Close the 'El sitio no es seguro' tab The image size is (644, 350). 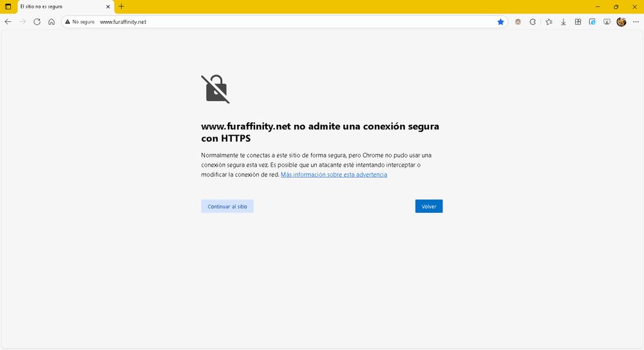pyautogui.click(x=108, y=6)
